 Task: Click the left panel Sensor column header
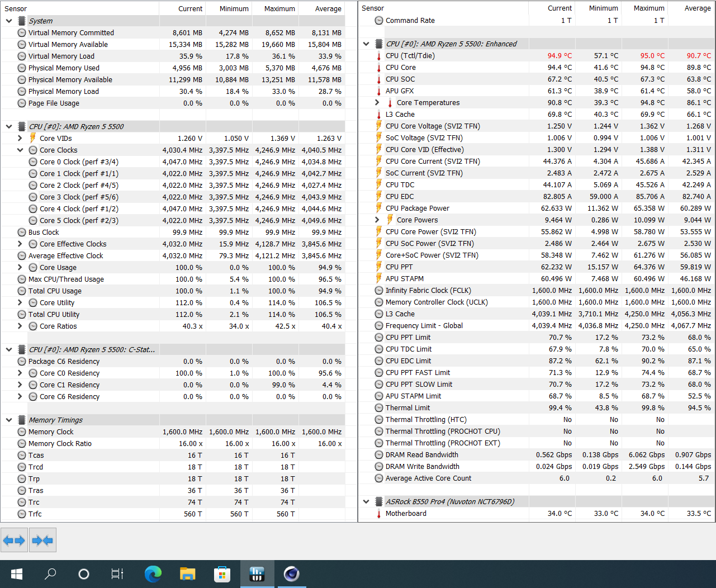80,8
